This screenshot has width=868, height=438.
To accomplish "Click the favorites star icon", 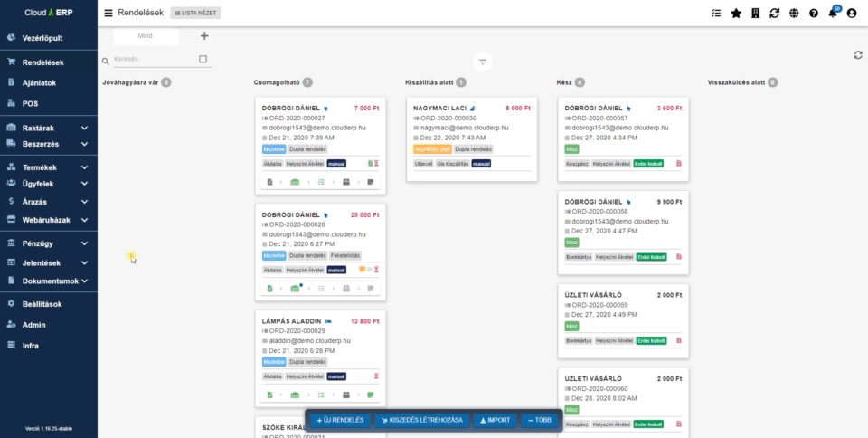I will tap(736, 14).
